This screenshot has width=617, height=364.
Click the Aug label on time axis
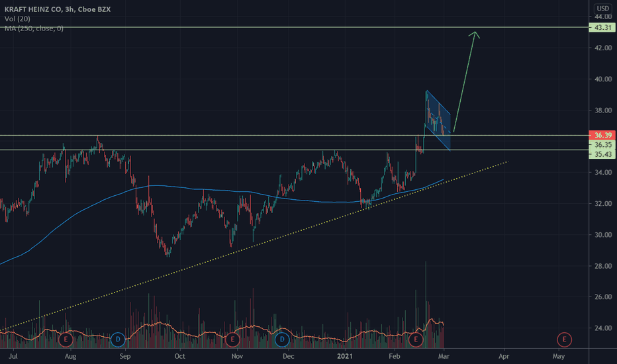70,356
